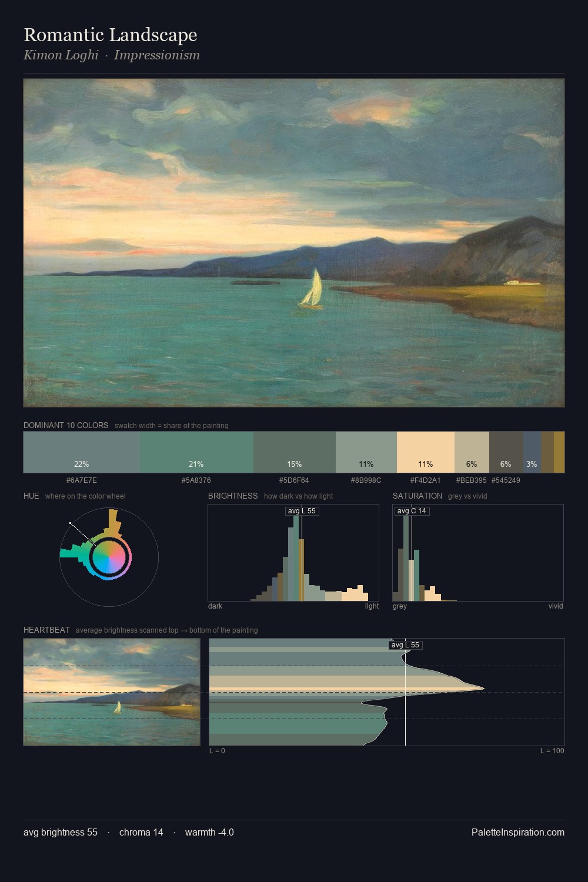Click the 'avg C 14' label in Saturation chart
The width and height of the screenshot is (588, 882).
tap(412, 511)
